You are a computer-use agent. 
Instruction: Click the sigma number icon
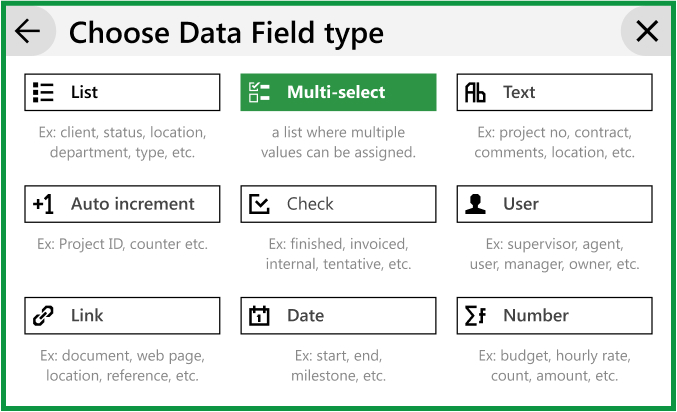[x=475, y=316]
